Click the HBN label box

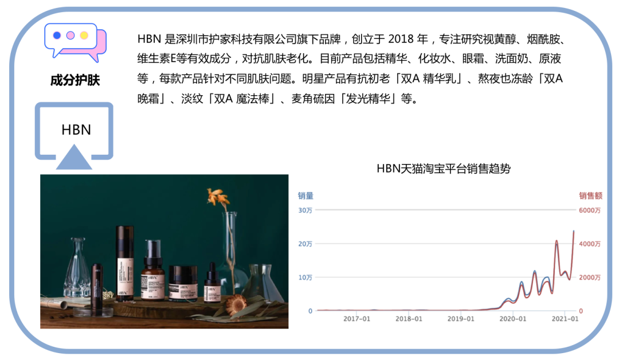pyautogui.click(x=74, y=131)
